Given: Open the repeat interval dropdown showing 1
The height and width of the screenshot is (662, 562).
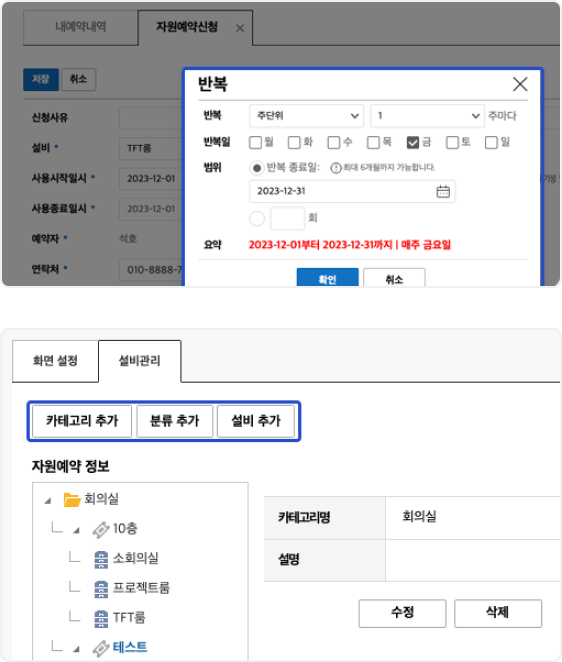Looking at the screenshot, I should [427, 116].
